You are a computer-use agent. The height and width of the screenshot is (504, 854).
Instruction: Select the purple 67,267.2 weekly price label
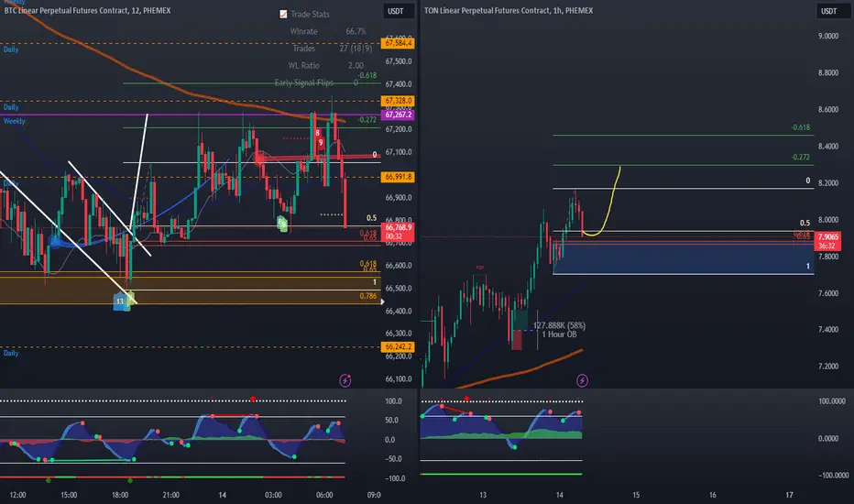(x=398, y=115)
